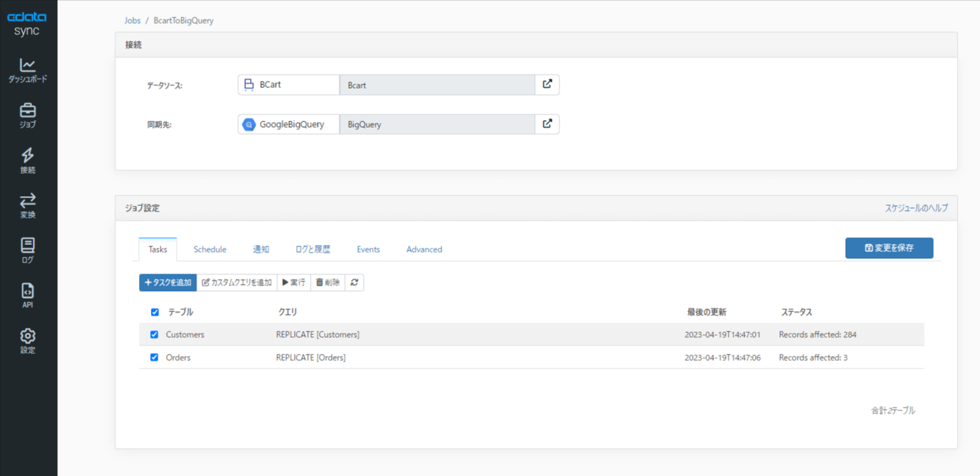The image size is (980, 476).
Task: Click the クエリ column header
Action: click(x=288, y=312)
